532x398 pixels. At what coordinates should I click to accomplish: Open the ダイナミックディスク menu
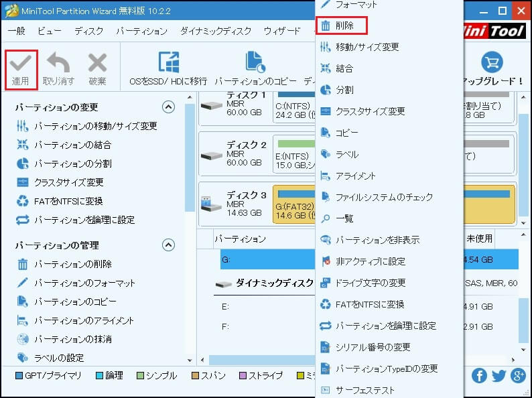(x=216, y=31)
